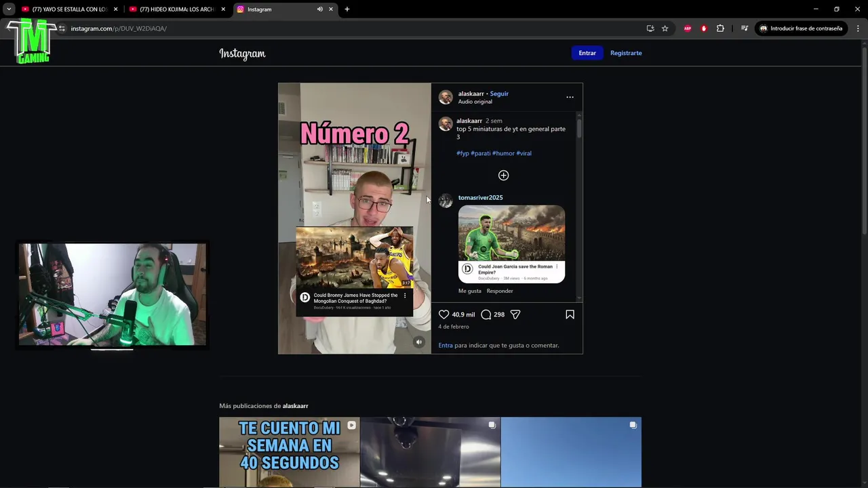This screenshot has width=868, height=488.
Task: Like the post with the heart icon
Action: pyautogui.click(x=443, y=314)
